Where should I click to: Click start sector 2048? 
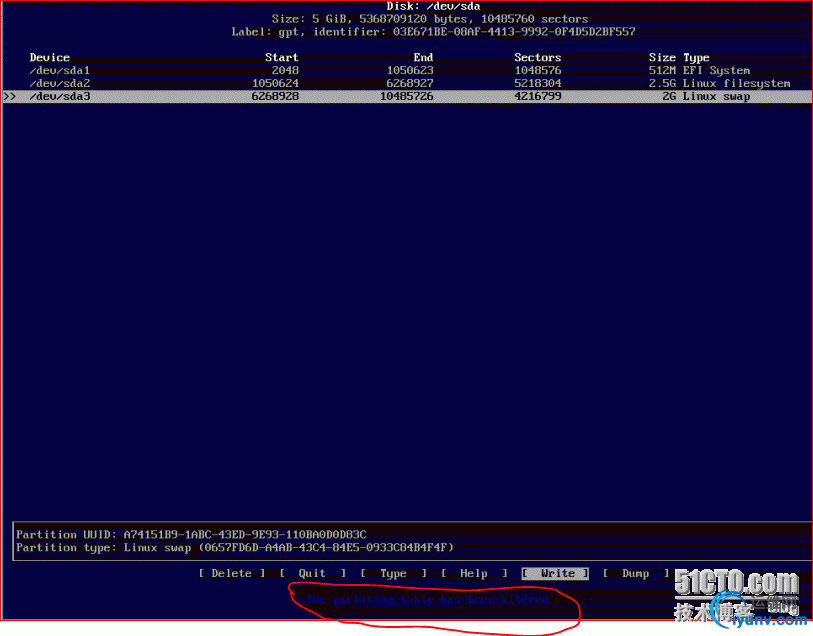point(285,70)
